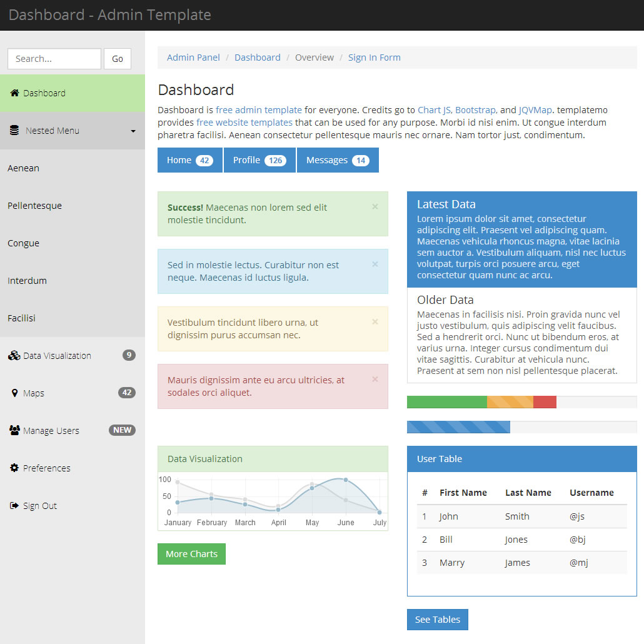Open Preferences with the gear icon
This screenshot has width=644, height=644.
tap(14, 468)
